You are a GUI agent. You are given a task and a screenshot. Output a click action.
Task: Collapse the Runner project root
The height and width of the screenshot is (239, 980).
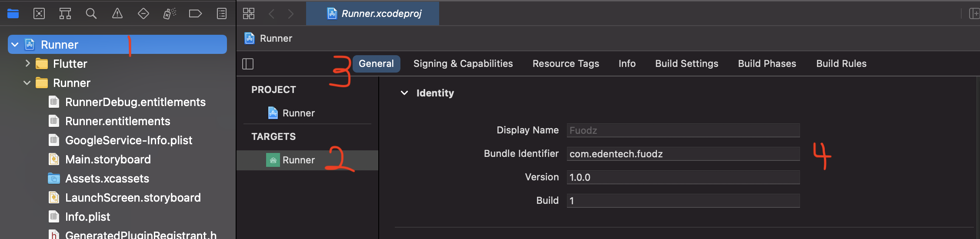click(15, 44)
